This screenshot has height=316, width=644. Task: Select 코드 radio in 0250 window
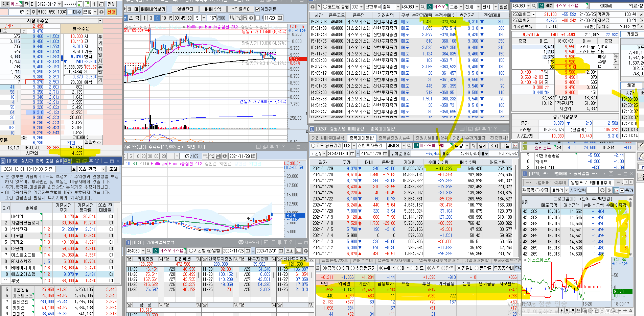(313, 146)
